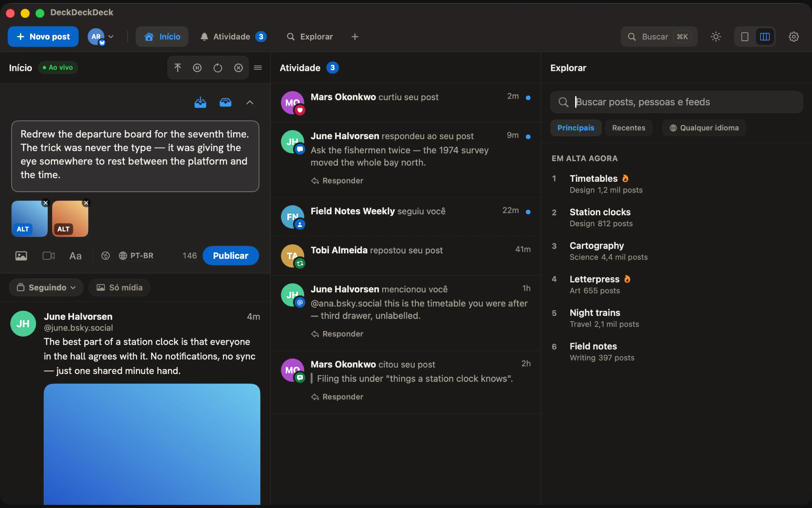The image size is (812, 508).
Task: Add a new column with plus icon
Action: [355, 37]
